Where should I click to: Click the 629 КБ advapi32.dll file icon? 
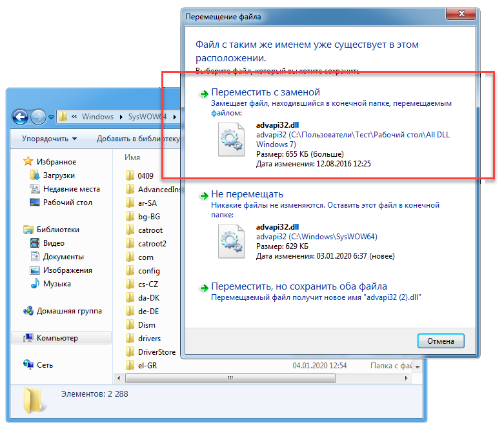[x=231, y=241]
